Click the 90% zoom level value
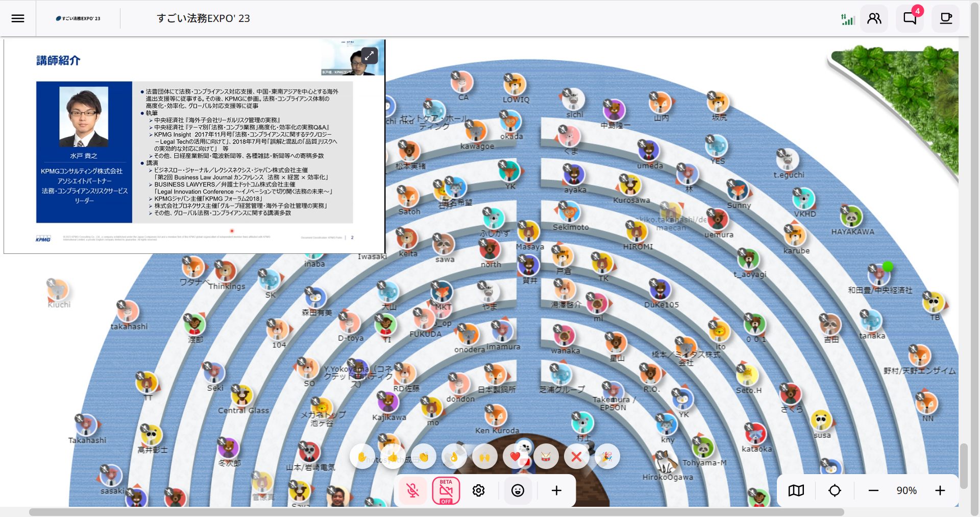The width and height of the screenshot is (980, 517). point(906,490)
